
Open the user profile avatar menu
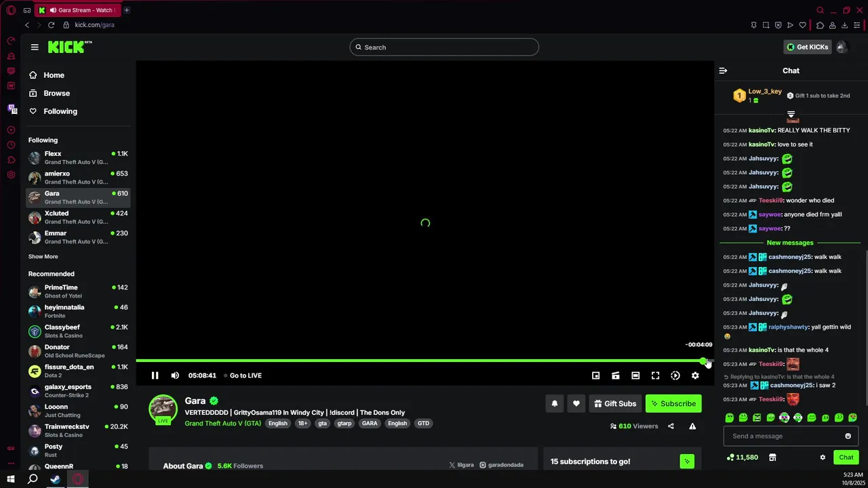pos(842,47)
